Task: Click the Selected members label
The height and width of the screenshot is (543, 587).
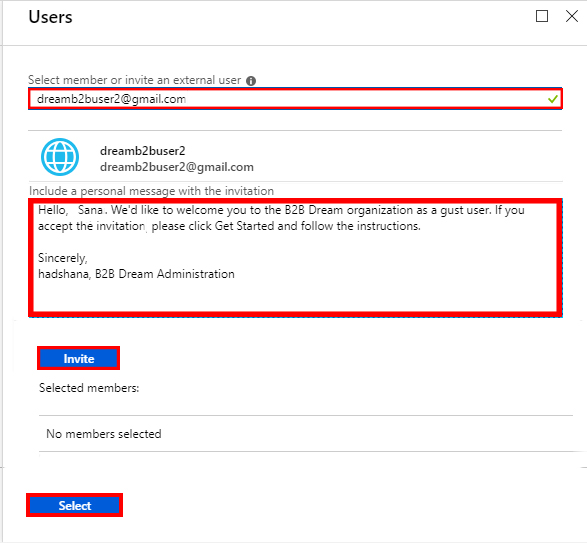Action: coord(89,388)
